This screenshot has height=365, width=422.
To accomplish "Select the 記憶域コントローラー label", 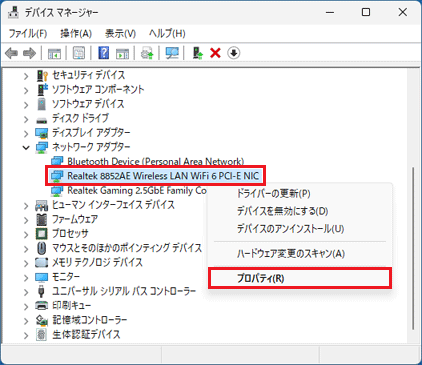I will (90, 320).
